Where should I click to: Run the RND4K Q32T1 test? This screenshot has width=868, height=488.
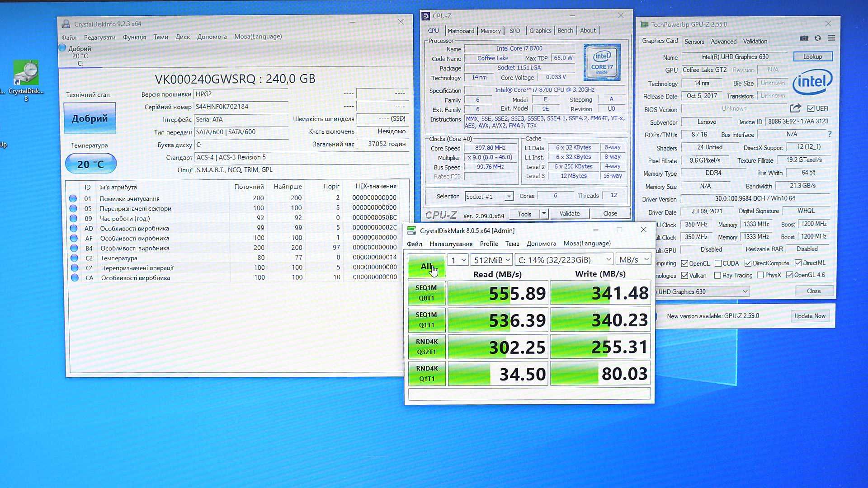point(426,347)
